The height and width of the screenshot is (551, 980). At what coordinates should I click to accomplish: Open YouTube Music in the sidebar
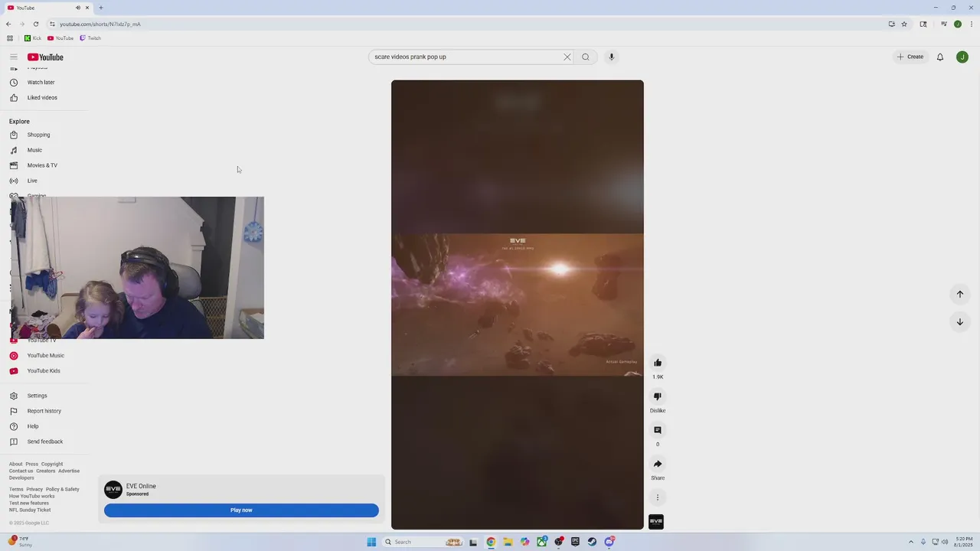click(x=46, y=356)
